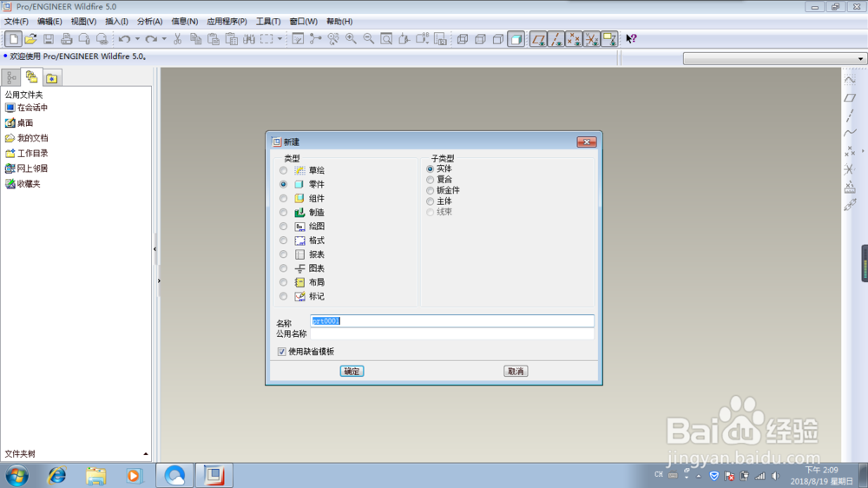Select the 钣金件 subtype radio button
Viewport: 868px width, 488px height.
point(431,190)
